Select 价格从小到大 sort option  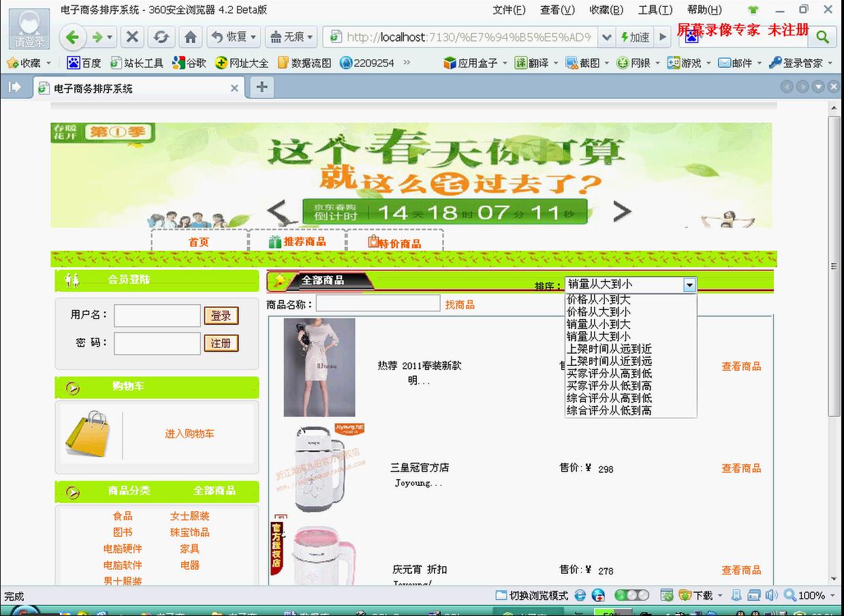[x=599, y=299]
